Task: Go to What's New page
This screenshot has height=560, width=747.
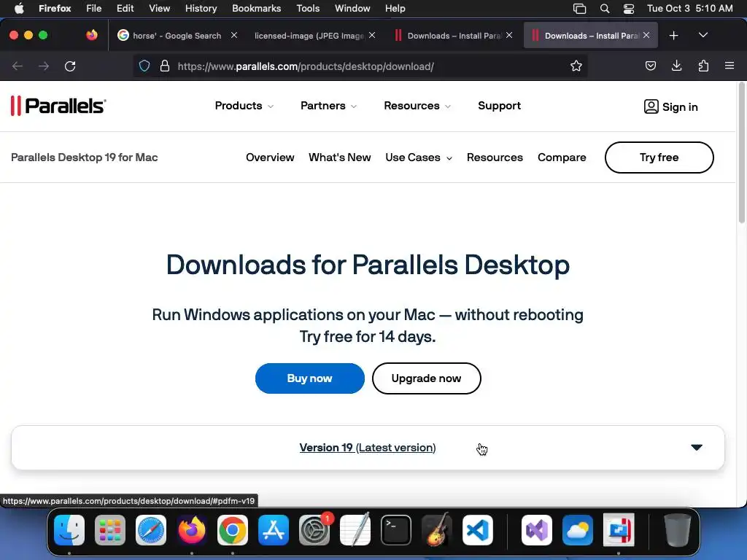Action: [340, 157]
